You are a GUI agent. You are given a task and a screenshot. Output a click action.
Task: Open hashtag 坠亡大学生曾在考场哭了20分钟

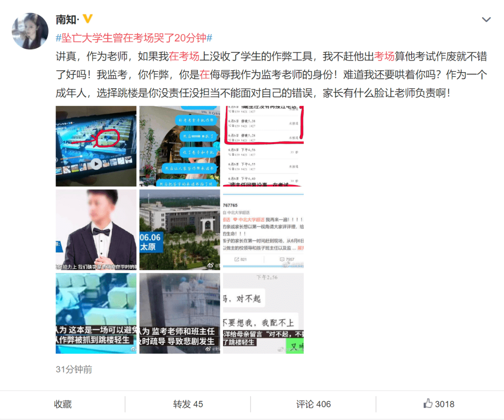coord(134,38)
